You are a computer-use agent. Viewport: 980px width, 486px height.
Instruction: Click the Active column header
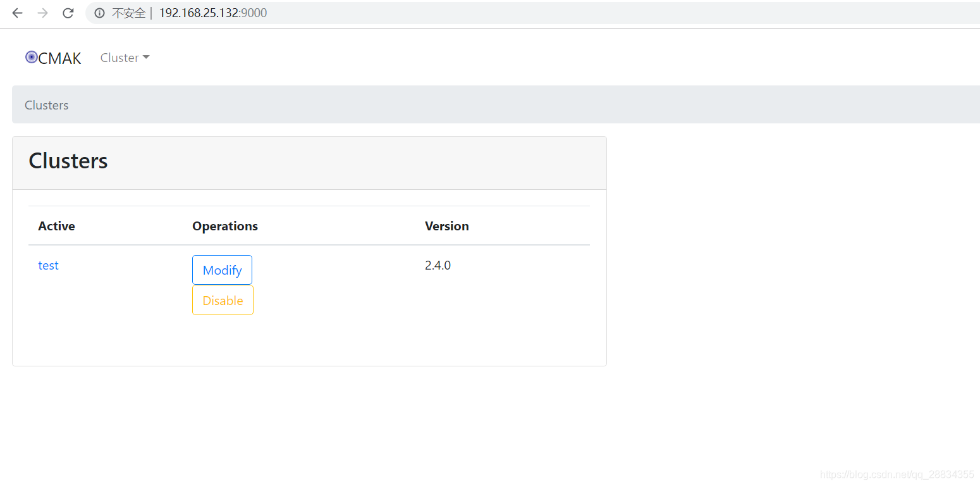click(56, 226)
